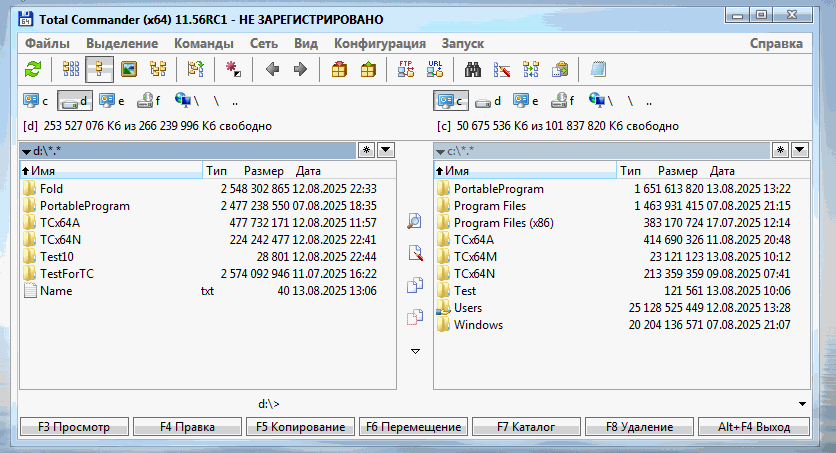This screenshot has width=836, height=453.
Task: Go to parent directory '..' on left drive bar
Action: tap(235, 101)
